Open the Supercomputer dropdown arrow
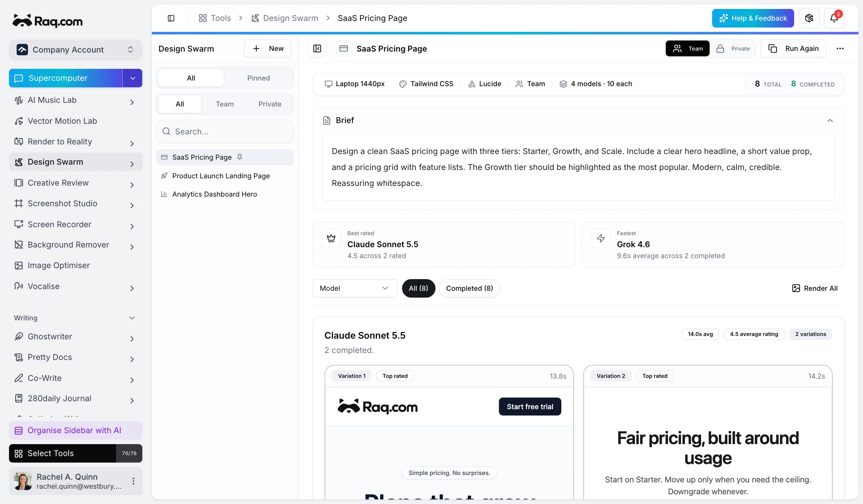 (133, 78)
